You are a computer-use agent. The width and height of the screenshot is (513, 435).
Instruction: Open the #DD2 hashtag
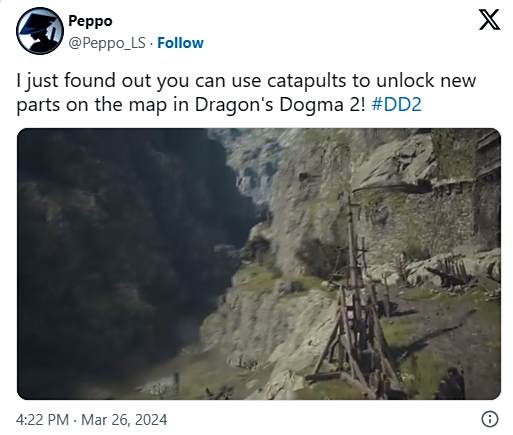click(x=396, y=105)
